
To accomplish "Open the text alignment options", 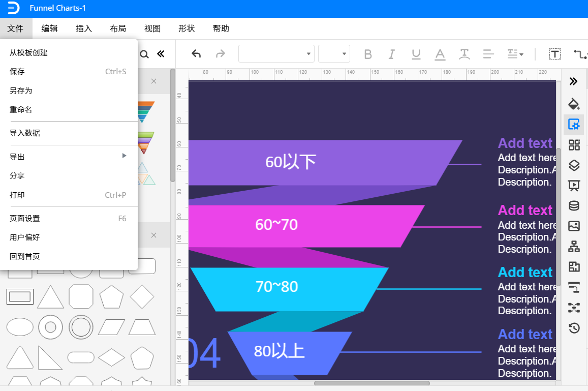I will 488,54.
